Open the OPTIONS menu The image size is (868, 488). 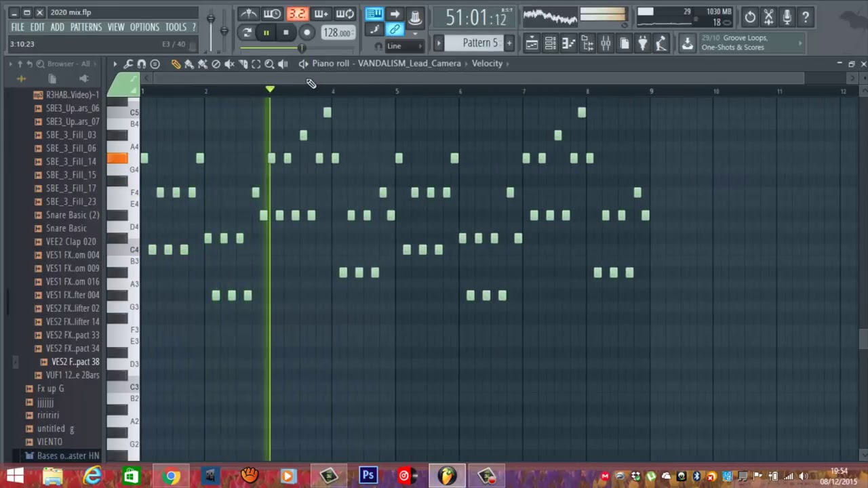point(144,27)
